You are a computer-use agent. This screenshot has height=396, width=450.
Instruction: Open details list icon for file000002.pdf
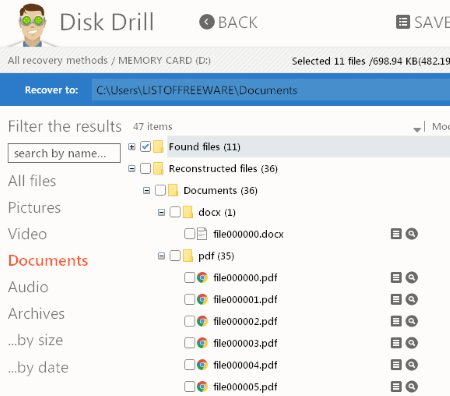[x=396, y=321]
